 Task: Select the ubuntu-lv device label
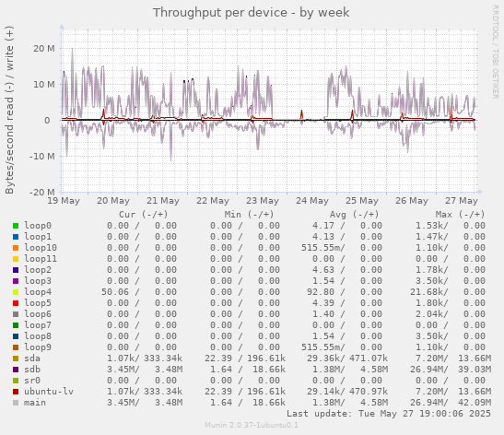coord(49,392)
